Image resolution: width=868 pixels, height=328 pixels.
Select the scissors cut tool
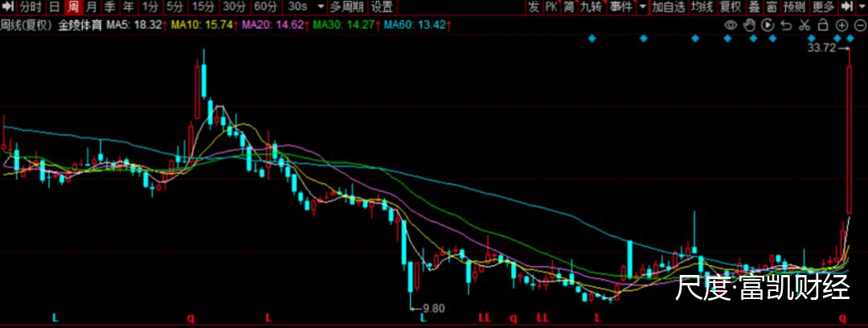804,25
